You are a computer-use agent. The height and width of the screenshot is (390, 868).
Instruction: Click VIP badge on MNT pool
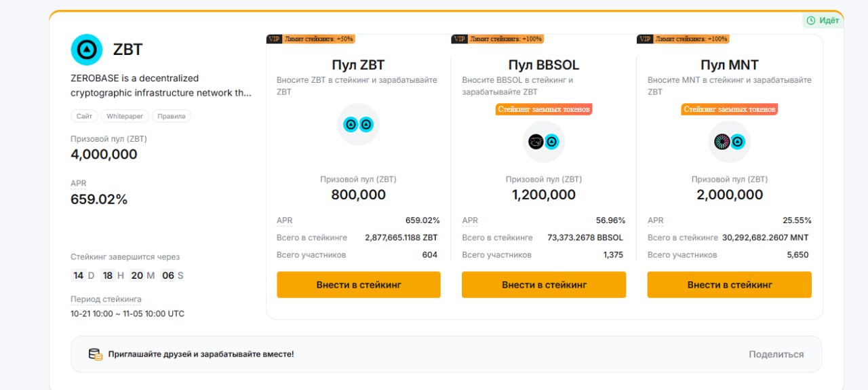click(x=645, y=39)
